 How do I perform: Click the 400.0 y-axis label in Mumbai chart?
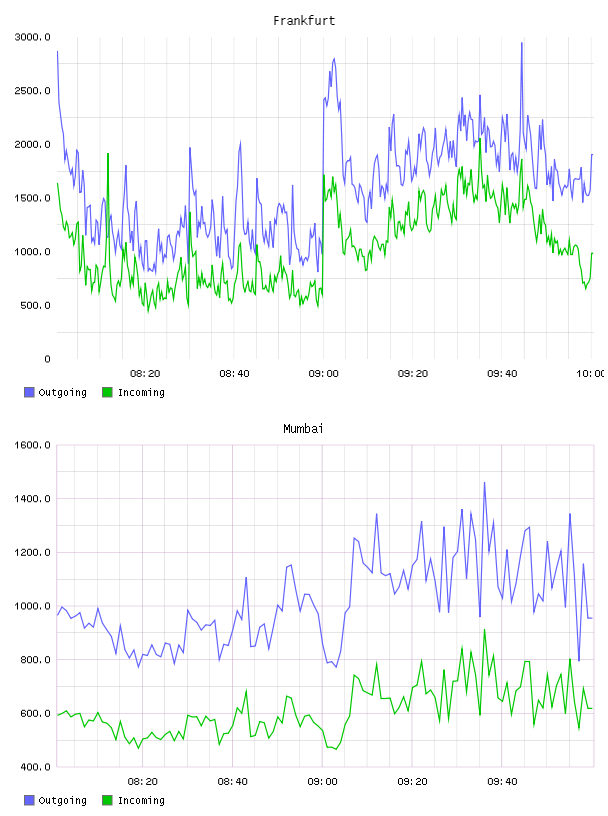tap(35, 767)
